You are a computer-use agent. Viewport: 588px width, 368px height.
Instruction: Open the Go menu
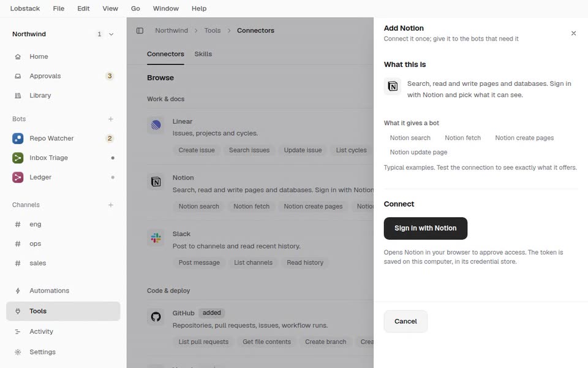pos(135,8)
